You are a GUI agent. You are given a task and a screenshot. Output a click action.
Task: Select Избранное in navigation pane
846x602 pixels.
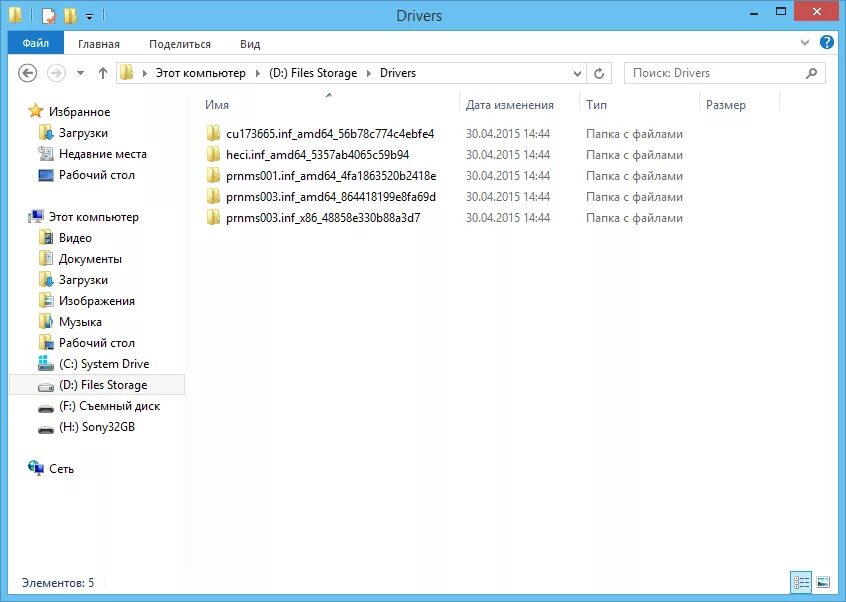click(79, 112)
